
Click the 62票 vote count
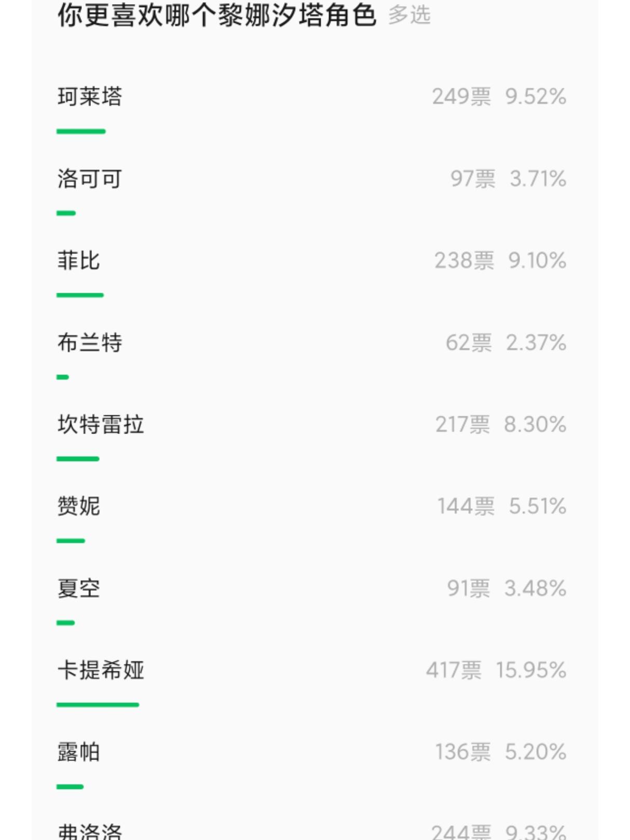pyautogui.click(x=469, y=343)
